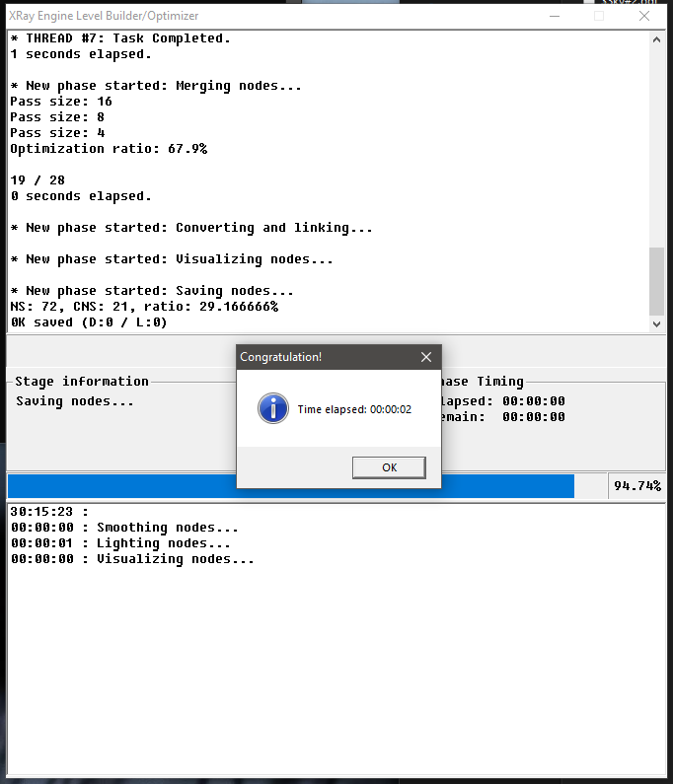This screenshot has width=673, height=784.
Task: Select the 'THREAD #7: Task Completed.' line
Action: coord(120,38)
